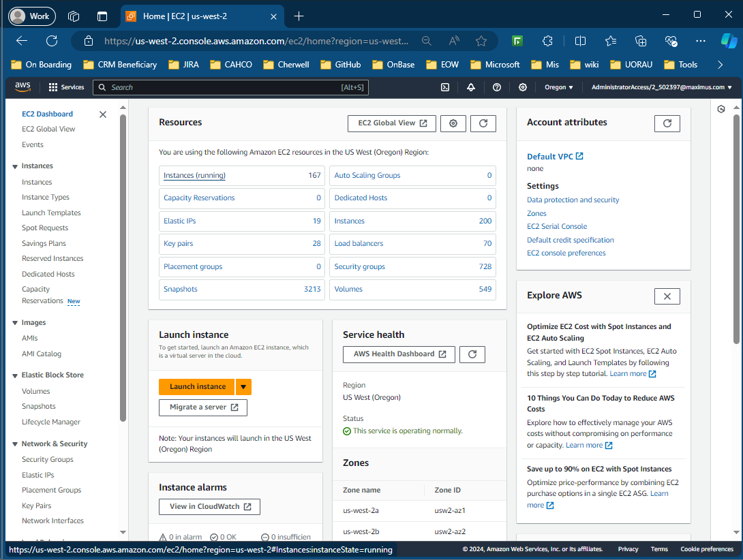Open browser favorites list icon
Viewport: 743px width, 560px height.
[x=611, y=42]
